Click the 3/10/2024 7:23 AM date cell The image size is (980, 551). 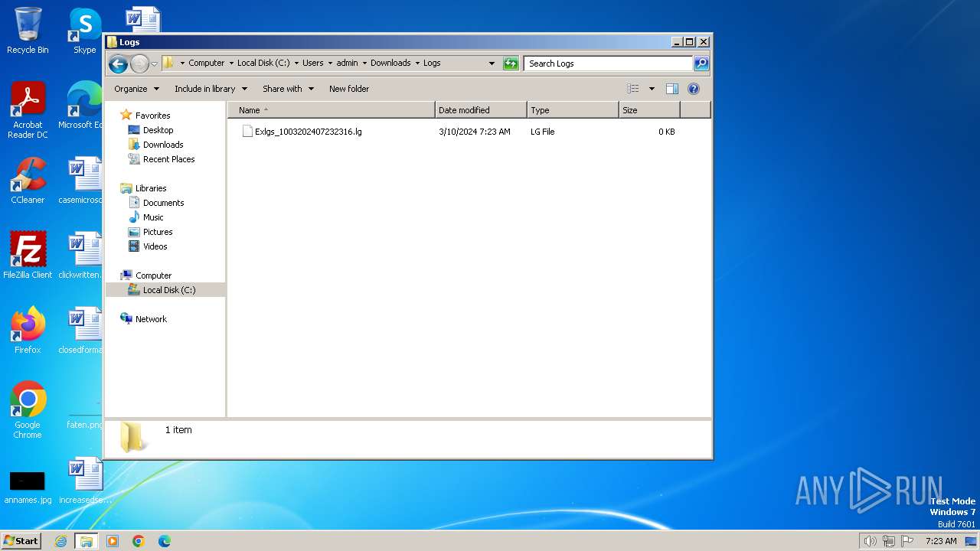pyautogui.click(x=475, y=132)
